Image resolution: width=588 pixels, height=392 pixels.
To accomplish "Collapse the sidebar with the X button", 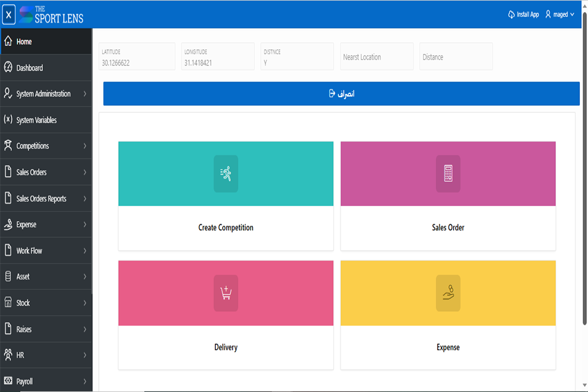I will pyautogui.click(x=9, y=14).
